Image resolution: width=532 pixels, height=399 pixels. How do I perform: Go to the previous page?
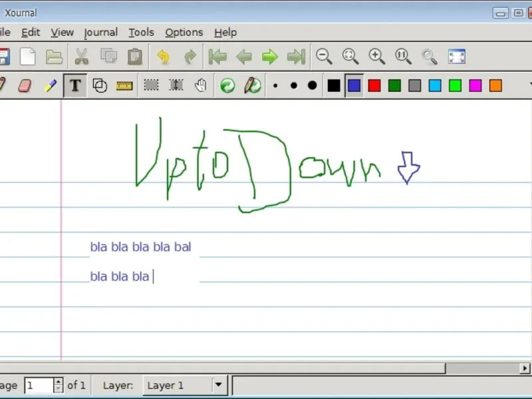pyautogui.click(x=244, y=57)
